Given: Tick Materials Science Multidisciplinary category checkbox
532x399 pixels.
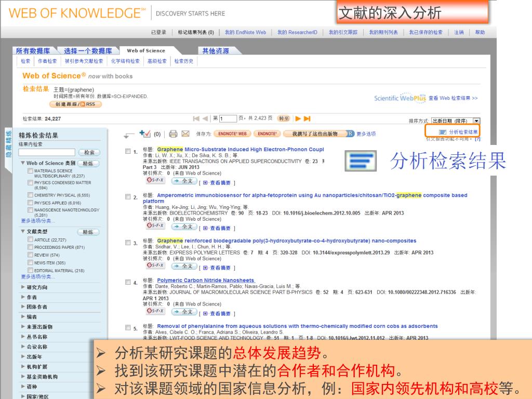Looking at the screenshot, I should point(30,170).
